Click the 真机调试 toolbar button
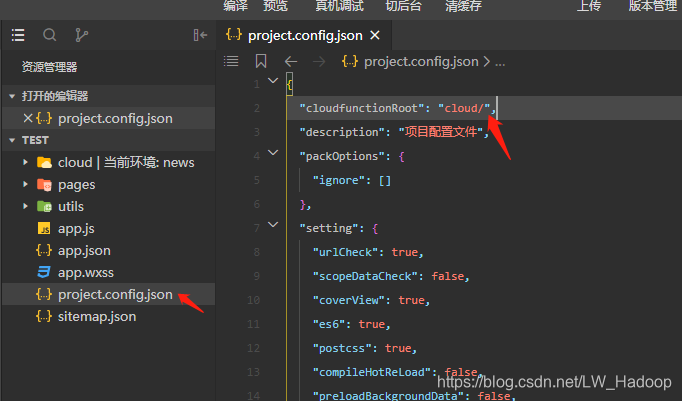Viewport: 682px width, 401px height. [340, 5]
